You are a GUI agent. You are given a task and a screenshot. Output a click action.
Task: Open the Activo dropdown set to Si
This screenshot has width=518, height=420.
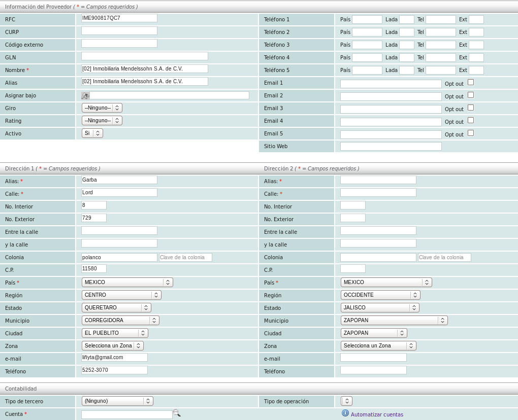pos(92,133)
